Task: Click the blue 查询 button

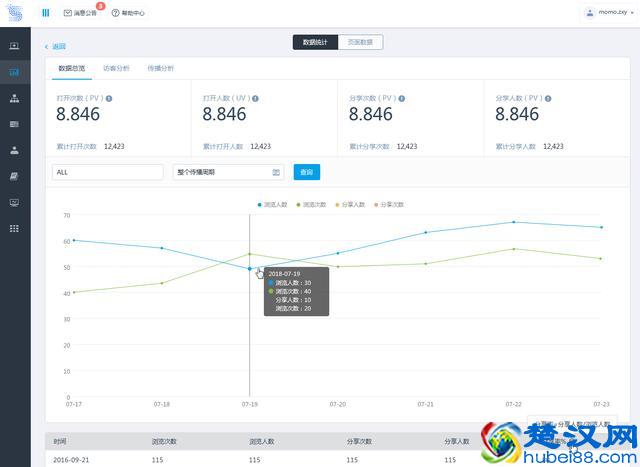Action: tap(307, 172)
